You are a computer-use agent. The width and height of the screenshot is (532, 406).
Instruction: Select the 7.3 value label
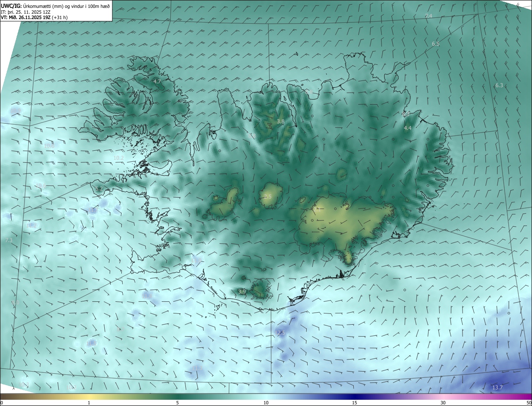pyautogui.click(x=9, y=240)
